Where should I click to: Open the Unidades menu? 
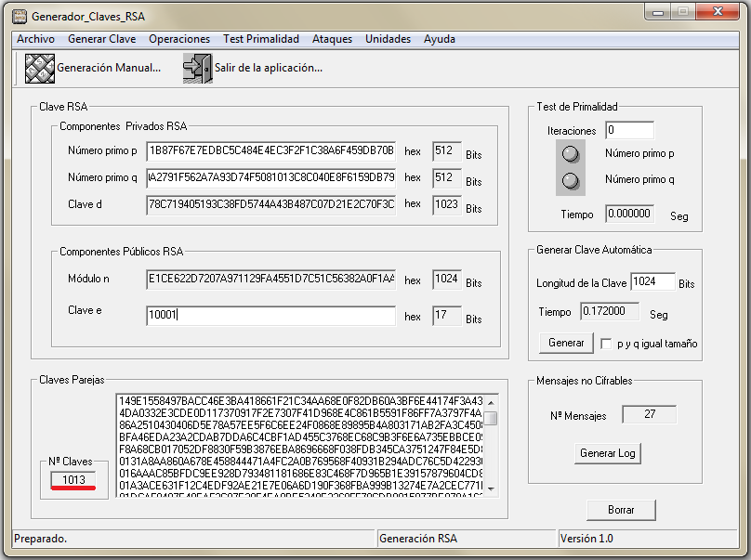point(388,39)
